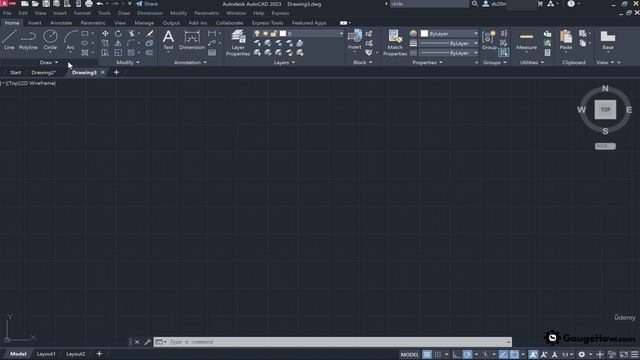Toggle Group selection on/off icon

point(504,52)
